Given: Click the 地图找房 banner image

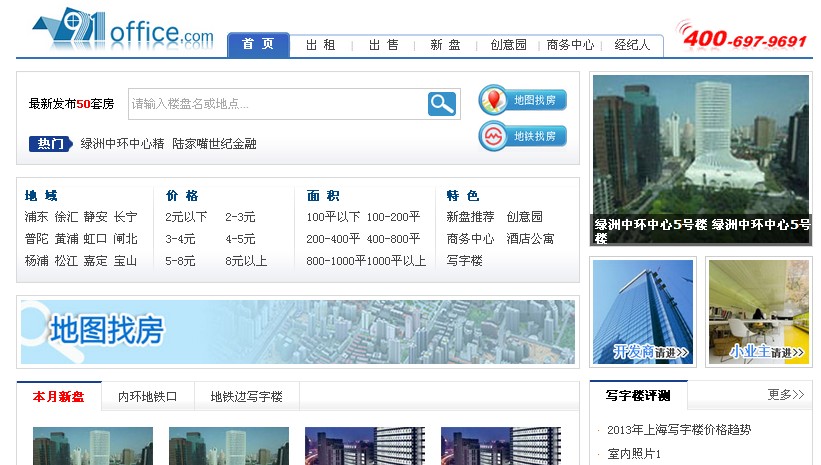Looking at the screenshot, I should (x=298, y=332).
